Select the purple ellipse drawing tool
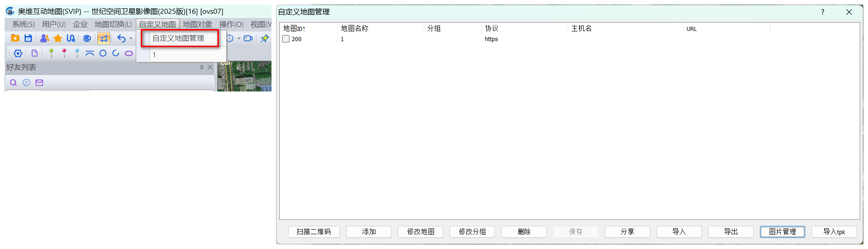Viewport: 868px width, 249px height. coord(129,53)
